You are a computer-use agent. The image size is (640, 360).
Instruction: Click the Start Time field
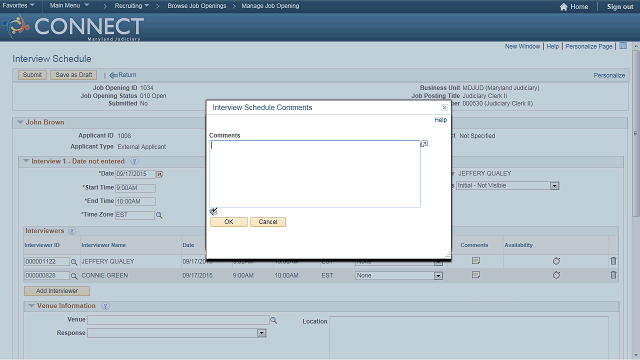point(135,188)
